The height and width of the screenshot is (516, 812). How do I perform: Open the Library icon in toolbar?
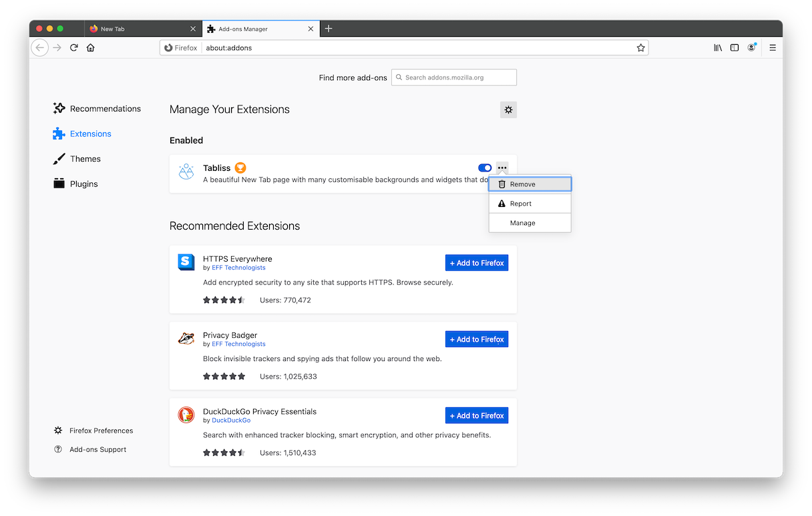(718, 48)
